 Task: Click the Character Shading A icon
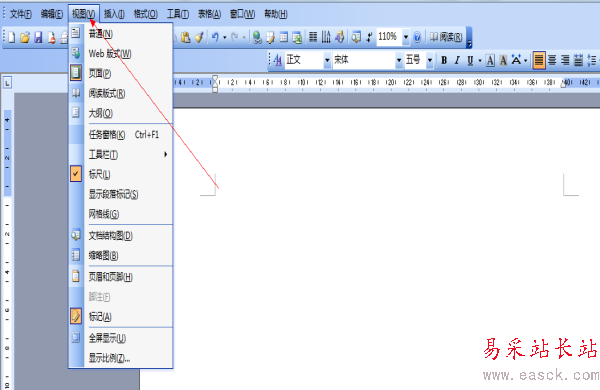(503, 60)
